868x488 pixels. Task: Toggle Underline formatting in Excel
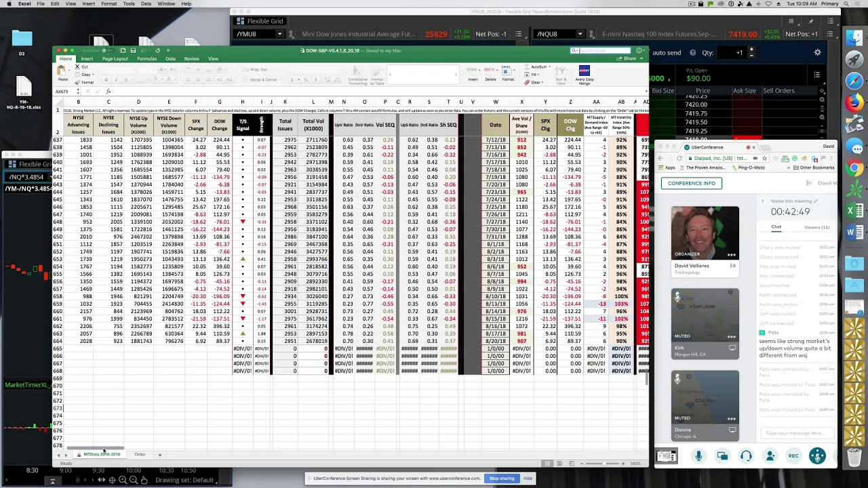(125, 80)
